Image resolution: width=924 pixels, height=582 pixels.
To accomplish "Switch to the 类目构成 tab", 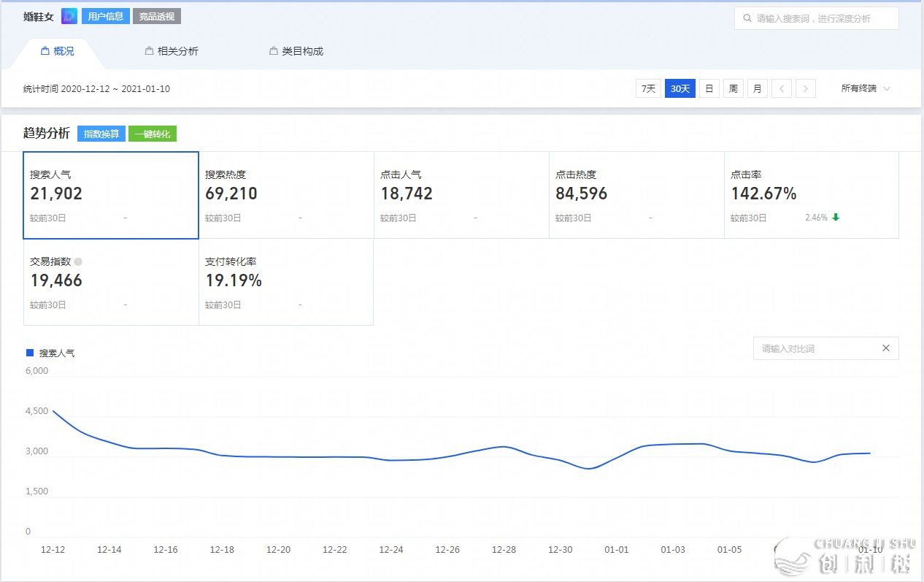I will [296, 51].
